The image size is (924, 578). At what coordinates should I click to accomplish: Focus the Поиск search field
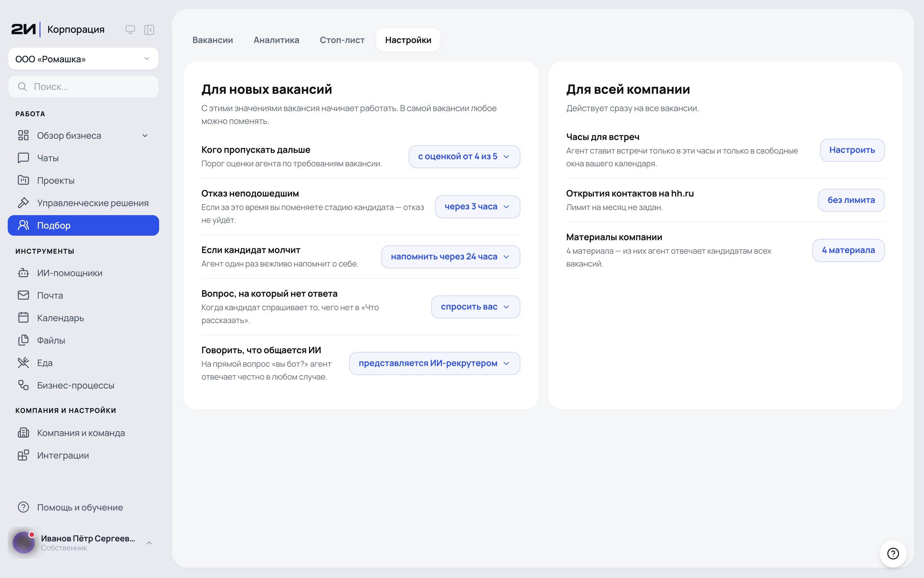pyautogui.click(x=83, y=87)
